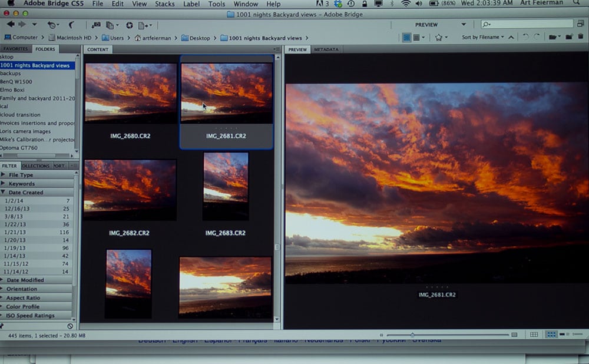Screen dimensions: 589x364
Task: Click inside the search field
Action: pyautogui.click(x=527, y=24)
